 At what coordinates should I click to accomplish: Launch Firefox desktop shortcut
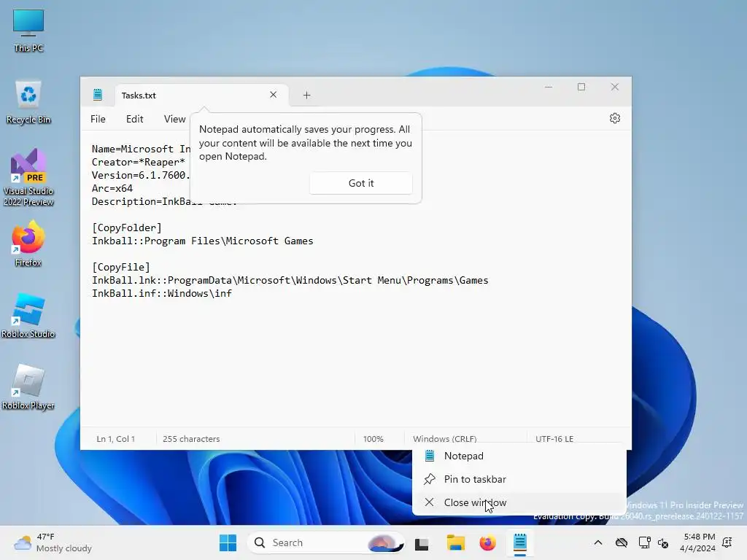pyautogui.click(x=28, y=244)
